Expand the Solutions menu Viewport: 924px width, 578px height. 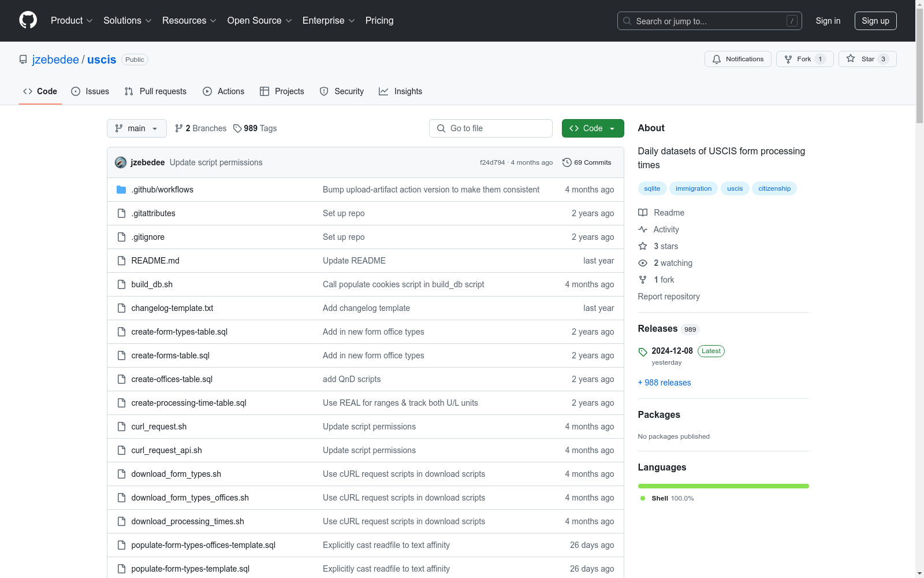pos(128,21)
